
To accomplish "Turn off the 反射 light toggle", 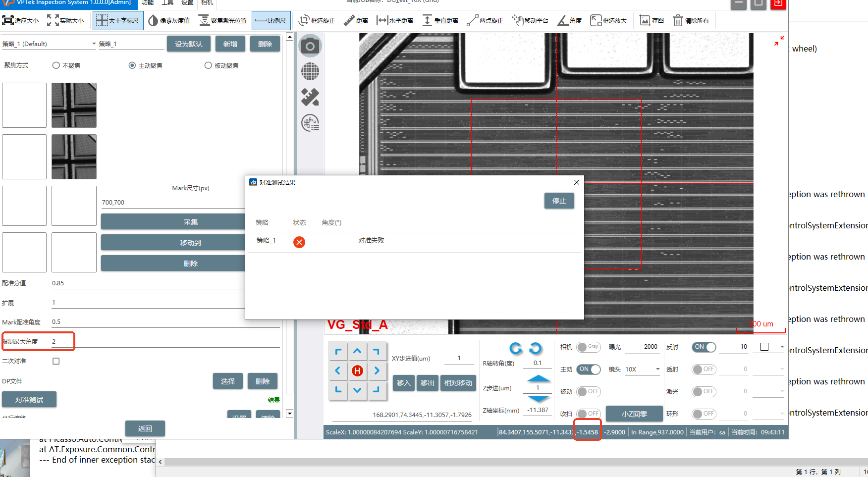I will 704,347.
